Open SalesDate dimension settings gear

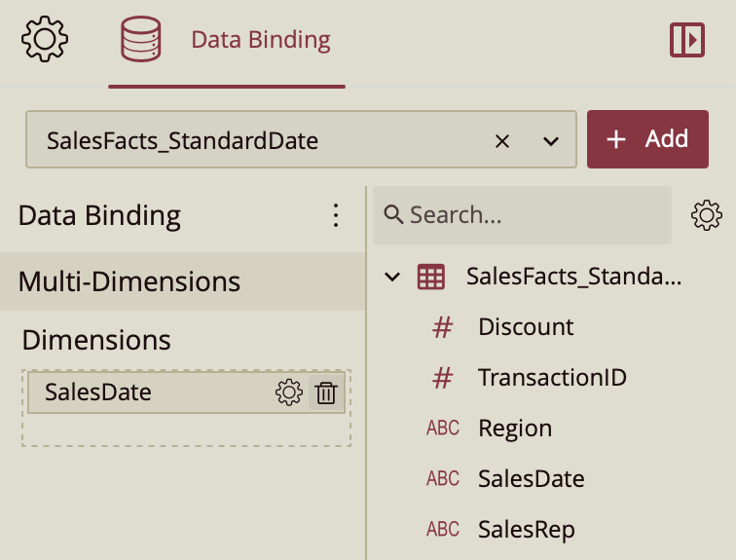click(x=289, y=392)
